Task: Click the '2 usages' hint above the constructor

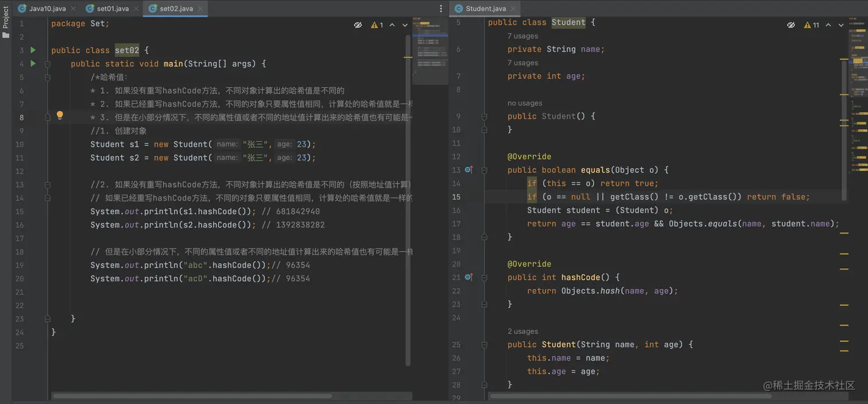Action: pyautogui.click(x=522, y=332)
